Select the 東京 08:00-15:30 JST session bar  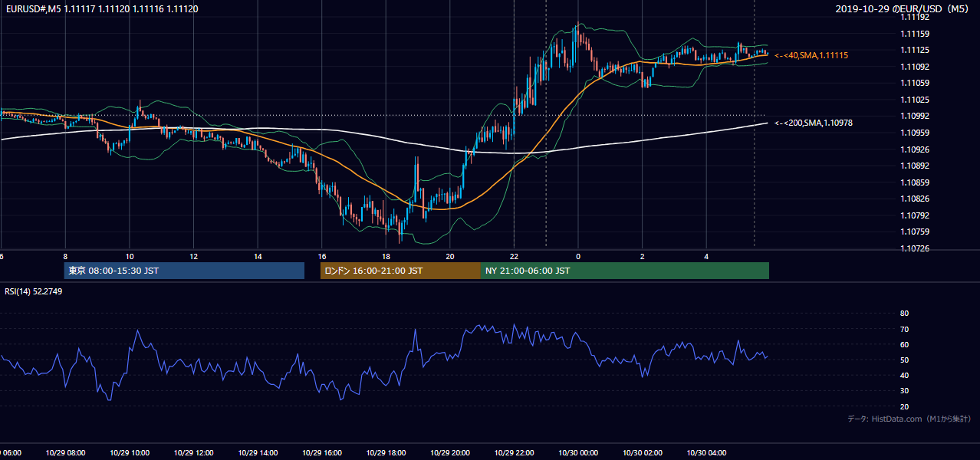[x=184, y=271]
